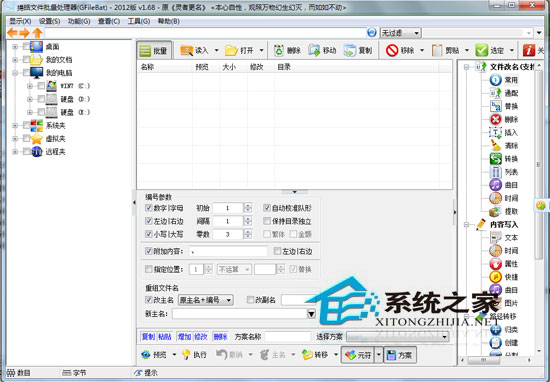Click the blue 修改 link
The image size is (550, 382).
coord(201,337)
